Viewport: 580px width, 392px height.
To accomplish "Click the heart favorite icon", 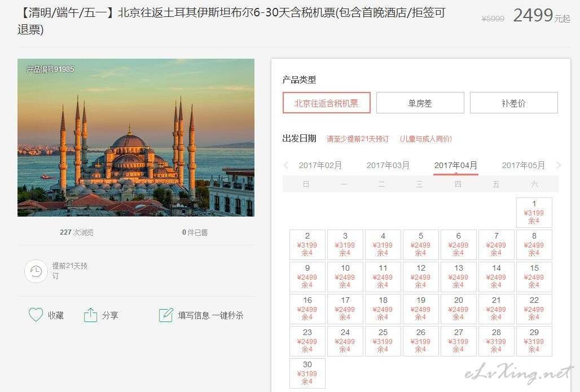I will coord(36,315).
